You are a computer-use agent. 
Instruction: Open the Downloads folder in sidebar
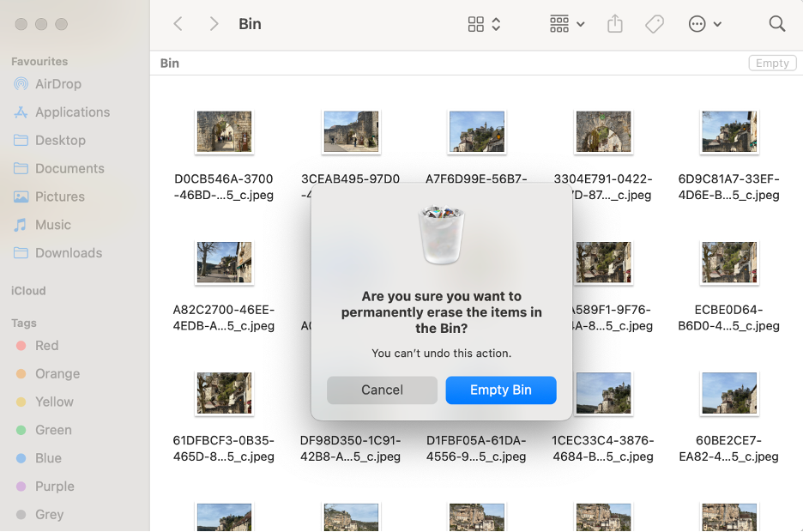click(69, 253)
